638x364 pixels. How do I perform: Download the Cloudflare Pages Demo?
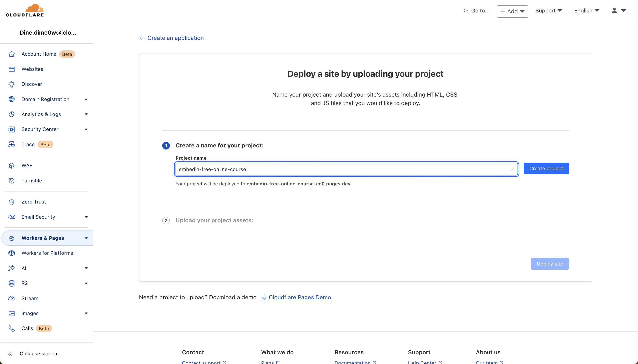click(300, 297)
